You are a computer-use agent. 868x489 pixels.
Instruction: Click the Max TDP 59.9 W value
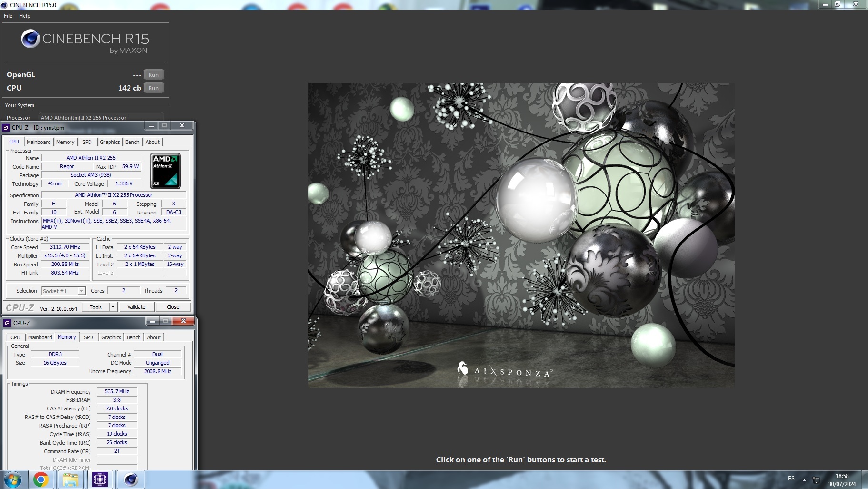coord(130,167)
